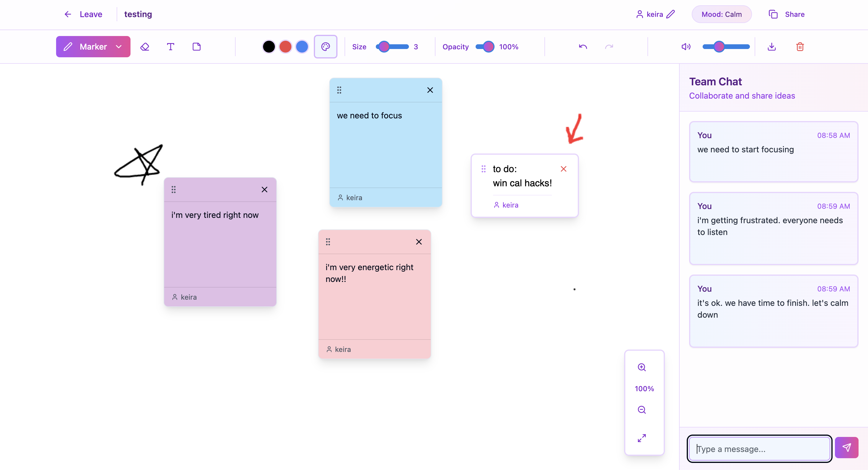Image resolution: width=868 pixels, height=470 pixels.
Task: Select the Eraser tool
Action: pos(145,46)
